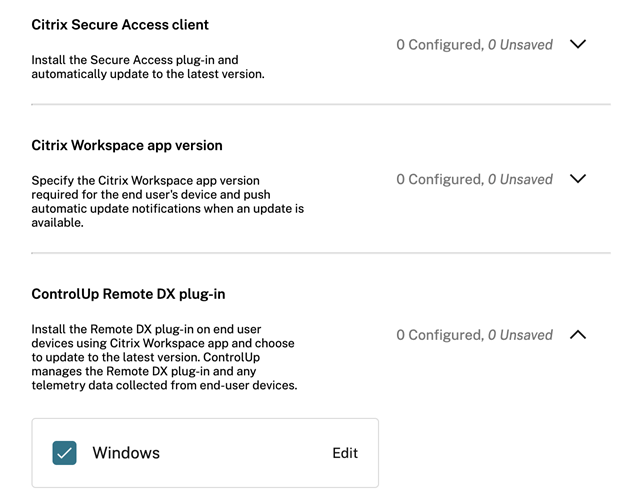Click the Secure Access plug-in description text
The width and height of the screenshot is (617, 504).
[x=148, y=67]
